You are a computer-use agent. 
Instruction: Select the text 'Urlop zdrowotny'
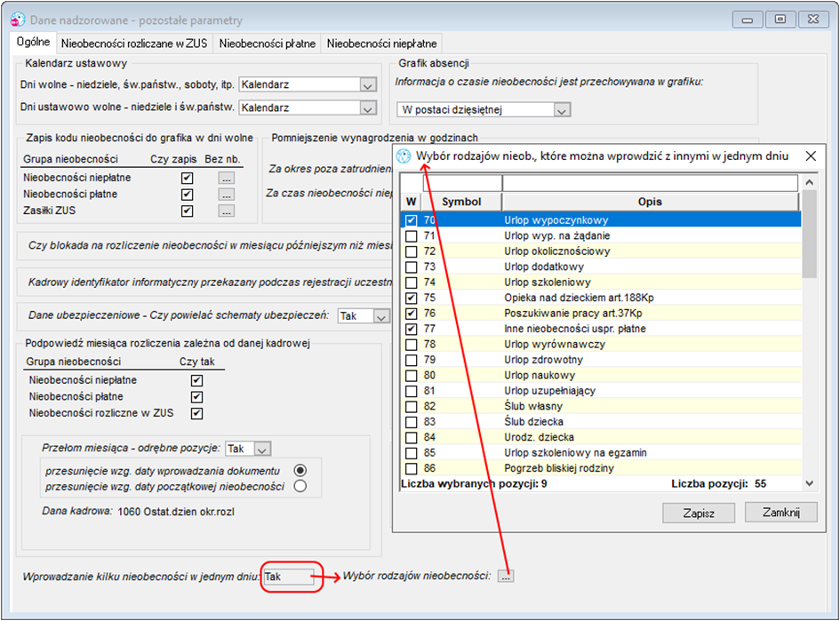click(543, 360)
